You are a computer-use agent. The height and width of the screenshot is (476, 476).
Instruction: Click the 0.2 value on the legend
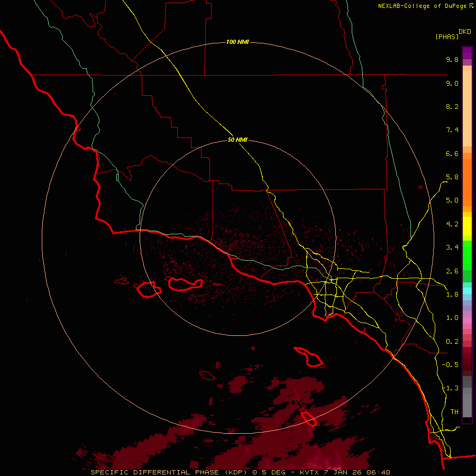pos(452,342)
